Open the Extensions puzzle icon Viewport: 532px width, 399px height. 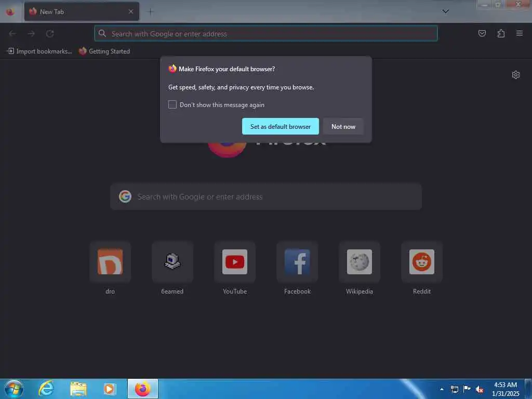501,33
